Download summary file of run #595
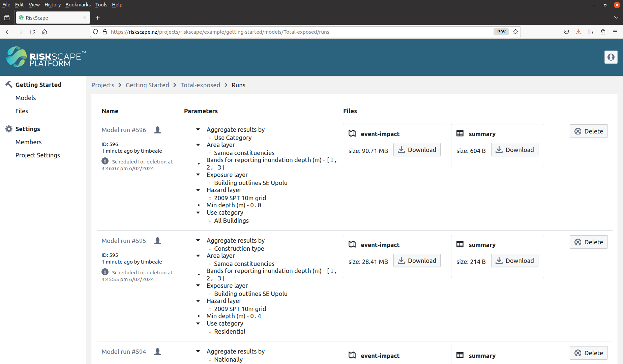Viewport: 623px width, 364px height. tap(514, 261)
